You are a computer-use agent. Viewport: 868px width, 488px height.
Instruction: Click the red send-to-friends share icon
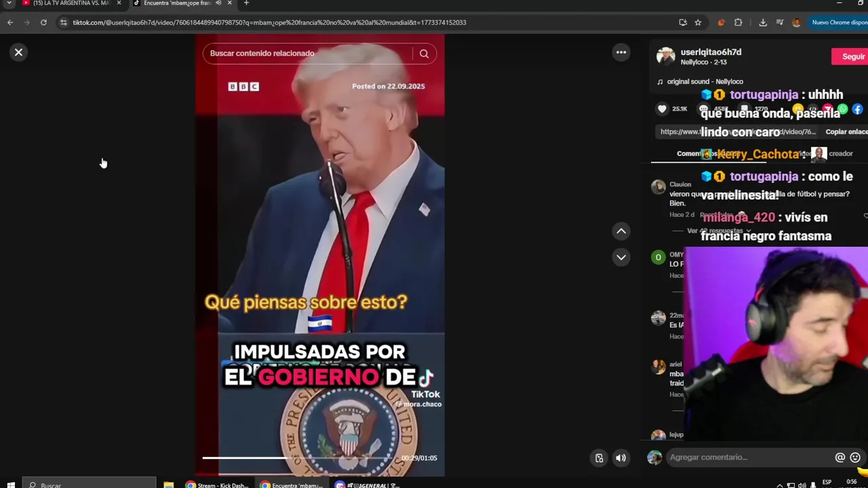pos(828,108)
